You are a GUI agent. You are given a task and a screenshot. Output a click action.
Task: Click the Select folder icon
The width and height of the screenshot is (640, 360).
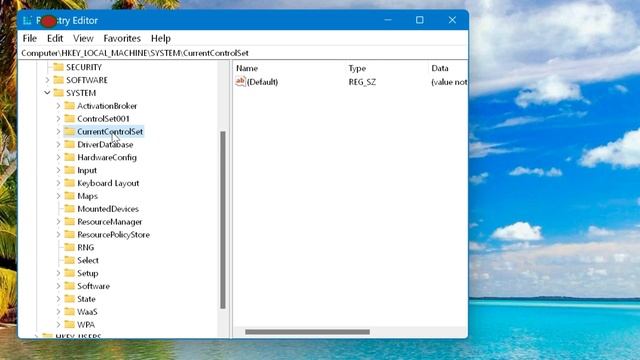click(x=70, y=260)
